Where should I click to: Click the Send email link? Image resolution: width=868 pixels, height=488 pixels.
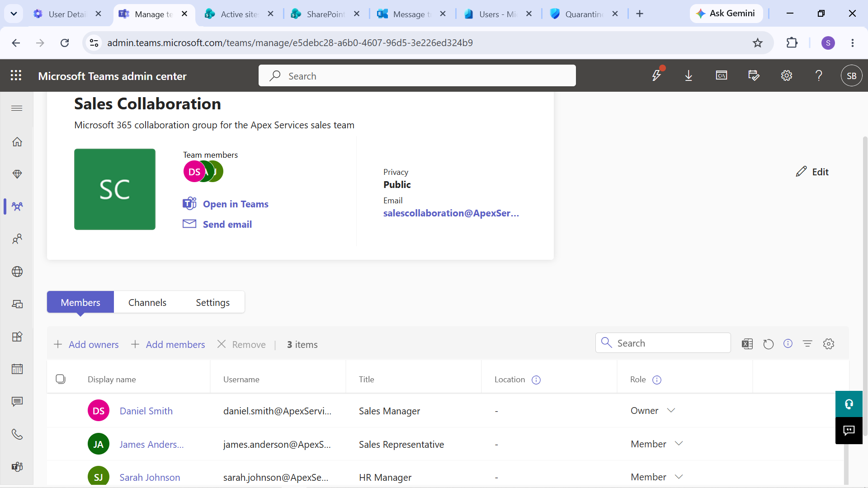tap(227, 225)
